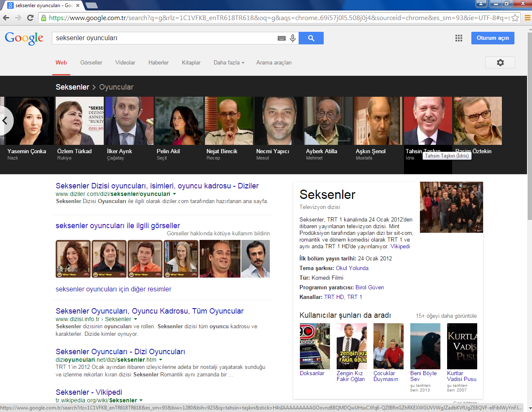
Task: Open the on-screen keyboard in the search box
Action: [x=281, y=38]
